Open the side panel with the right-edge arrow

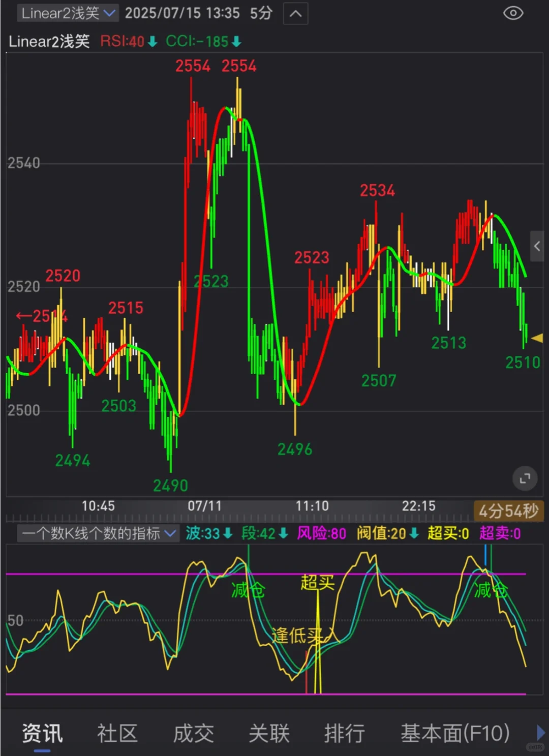coord(538,246)
